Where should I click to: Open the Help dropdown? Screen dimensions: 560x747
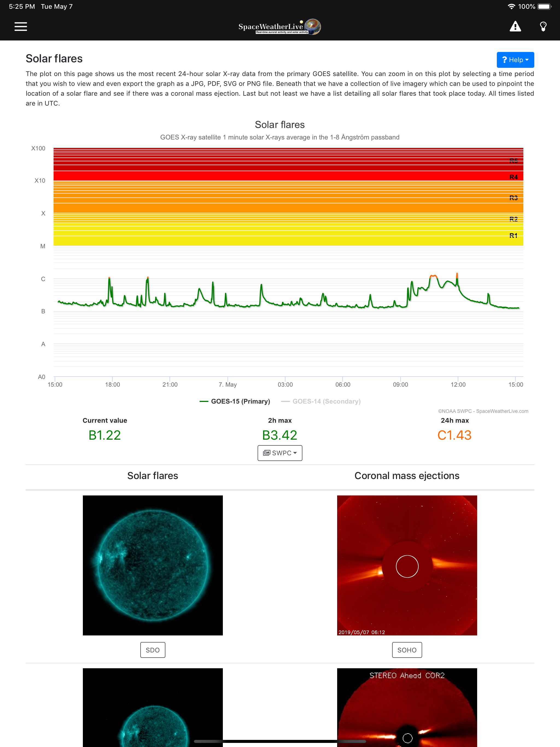click(x=515, y=60)
